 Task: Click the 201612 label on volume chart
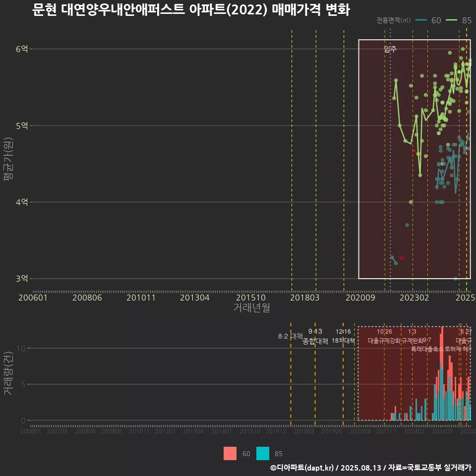click(x=276, y=431)
